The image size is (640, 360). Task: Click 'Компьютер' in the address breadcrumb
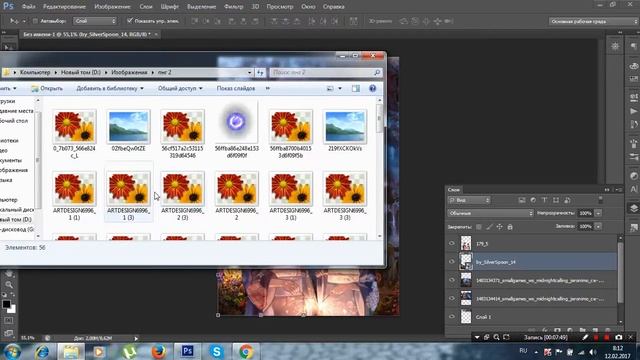[35, 72]
